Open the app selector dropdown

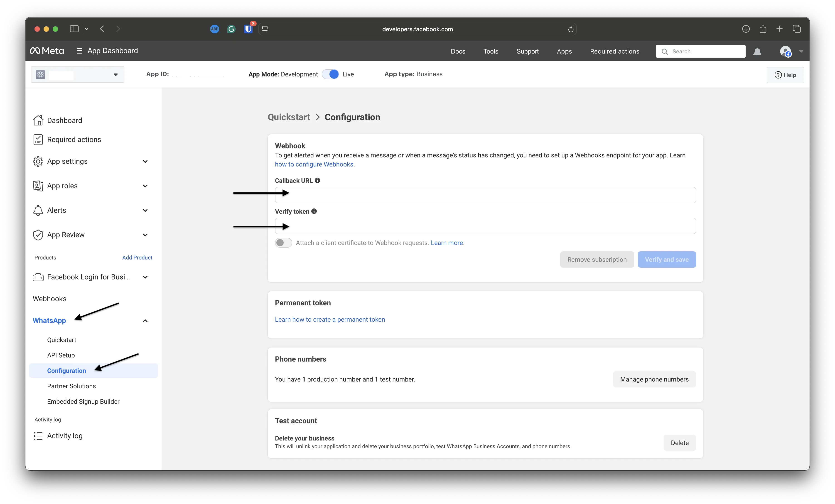[78, 75]
